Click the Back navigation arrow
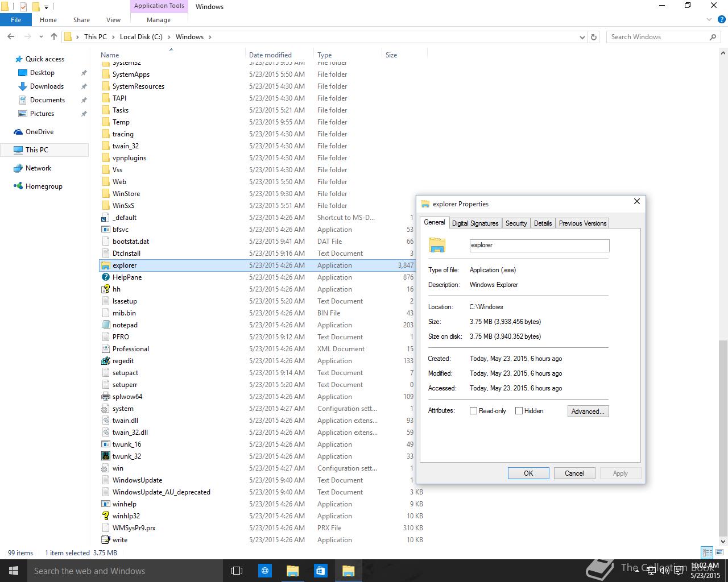The image size is (728, 582). 11,36
